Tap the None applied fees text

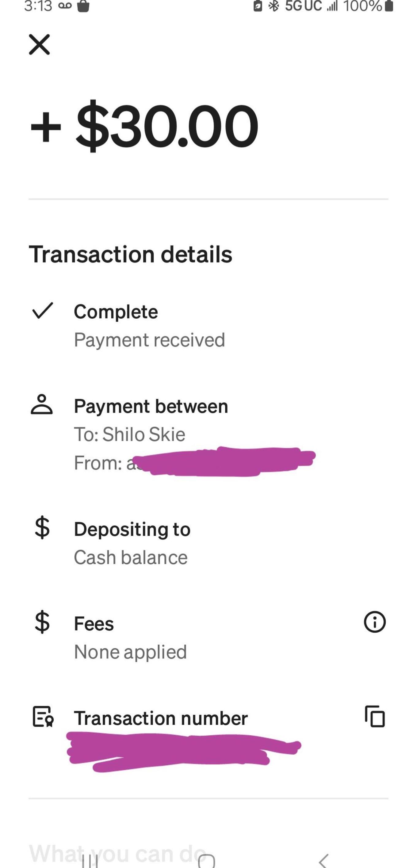click(x=130, y=652)
